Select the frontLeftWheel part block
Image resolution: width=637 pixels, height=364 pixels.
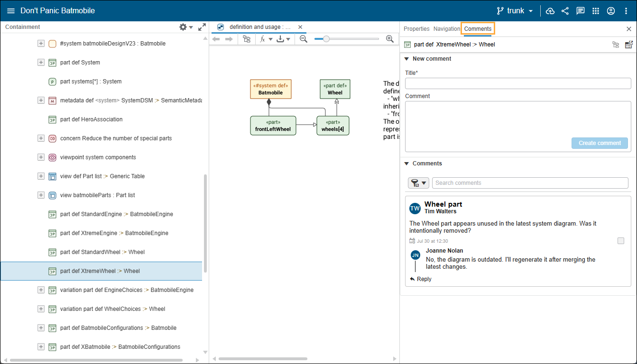pyautogui.click(x=273, y=126)
